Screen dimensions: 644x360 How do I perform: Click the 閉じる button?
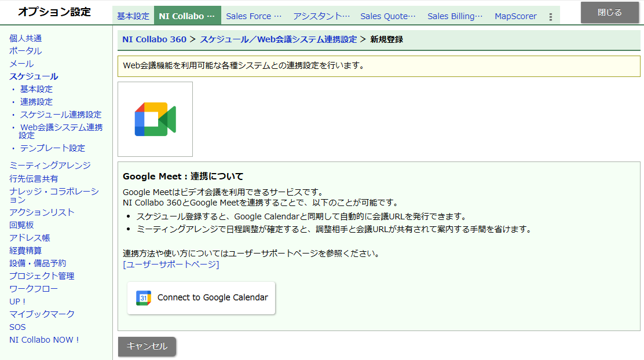coord(609,12)
